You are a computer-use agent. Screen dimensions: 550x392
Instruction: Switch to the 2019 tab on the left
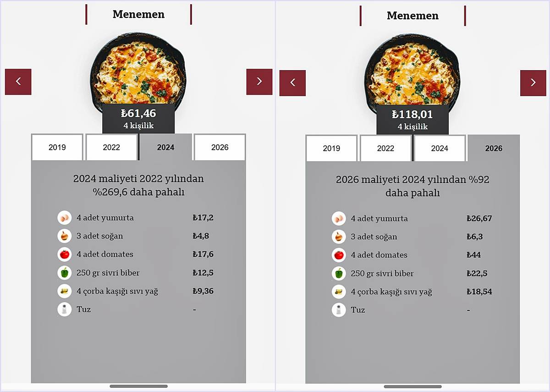tap(57, 147)
